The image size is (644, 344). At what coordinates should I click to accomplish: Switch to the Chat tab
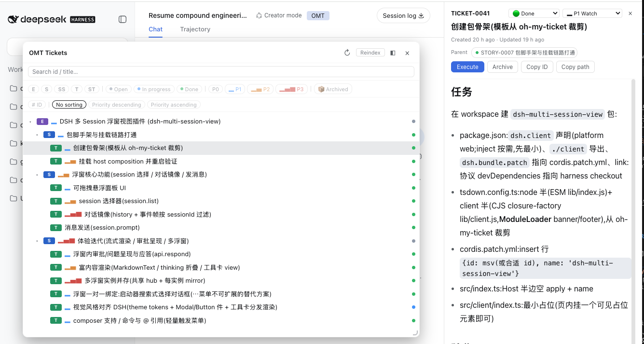[x=155, y=29]
